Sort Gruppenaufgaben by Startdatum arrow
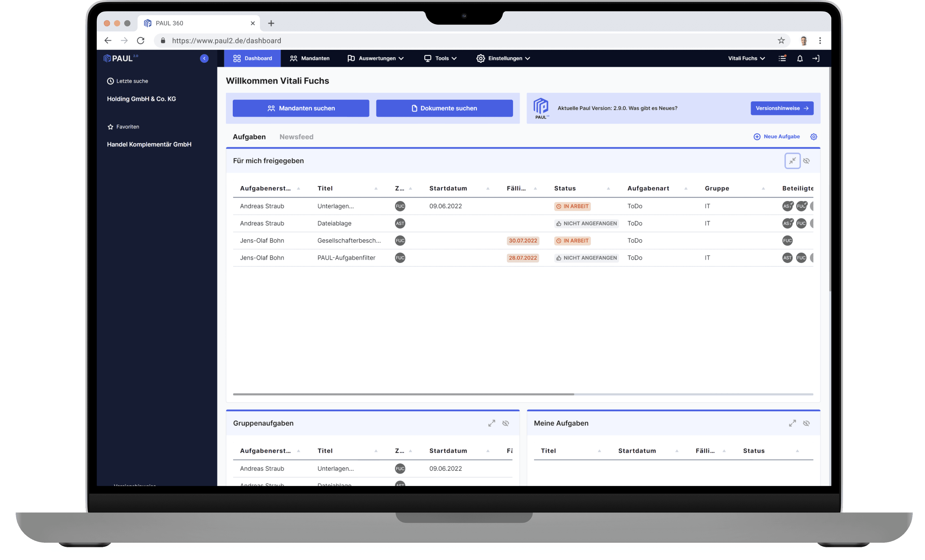925x560 pixels. [488, 451]
